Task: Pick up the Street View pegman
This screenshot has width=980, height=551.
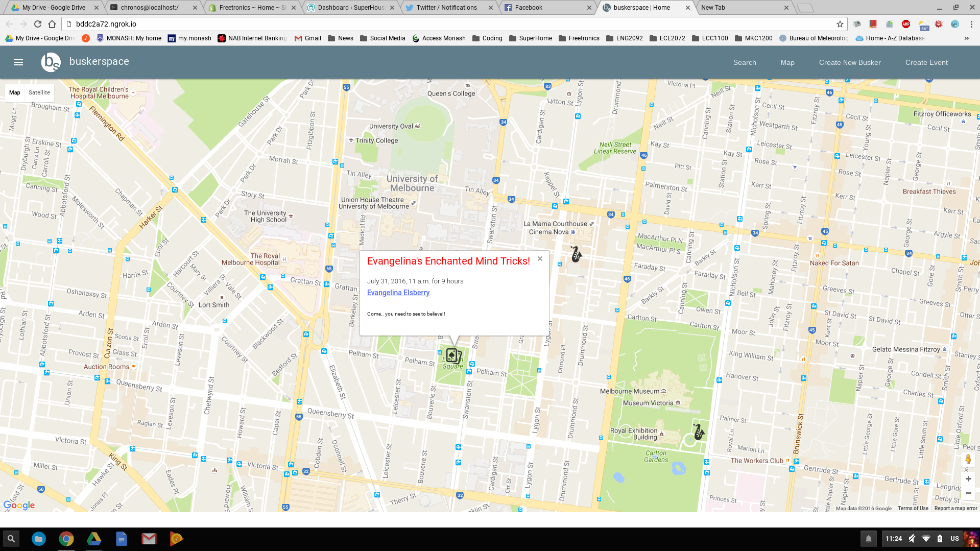Action: [x=968, y=459]
